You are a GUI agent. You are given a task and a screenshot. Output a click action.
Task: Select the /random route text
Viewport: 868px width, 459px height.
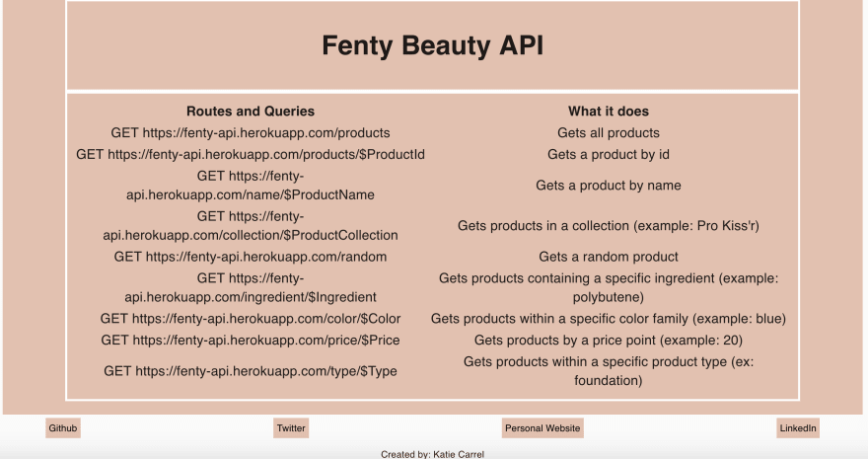(x=251, y=257)
